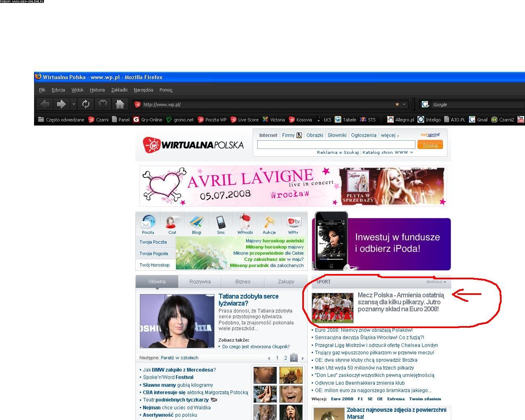Select Twój Horoskop side tab
Image resolution: width=525 pixels, height=420 pixels.
[155, 265]
